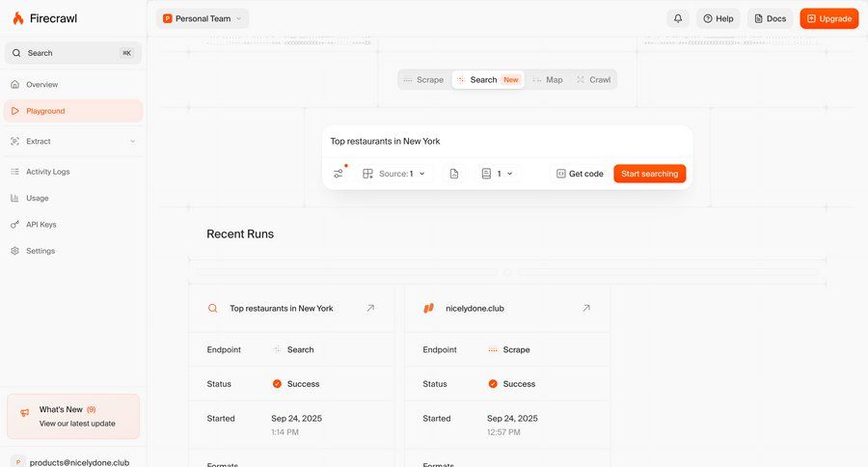Click the Usage chart icon

[x=14, y=198]
